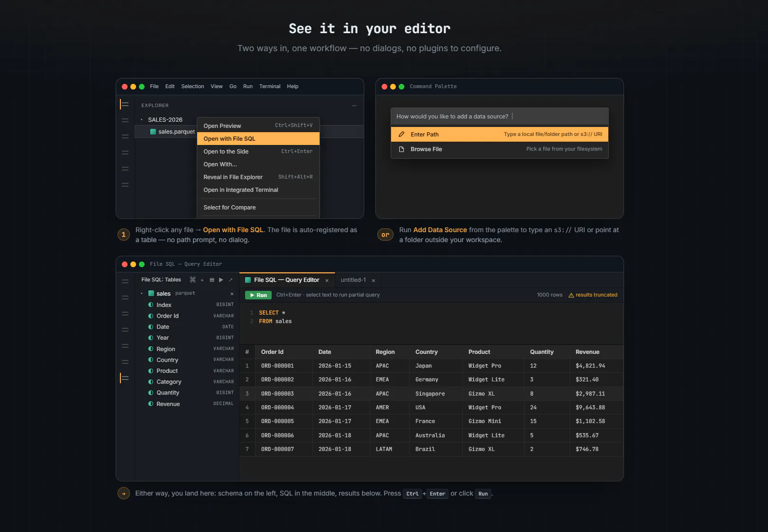
Task: Open the Run menu in the menu bar
Action: (247, 87)
